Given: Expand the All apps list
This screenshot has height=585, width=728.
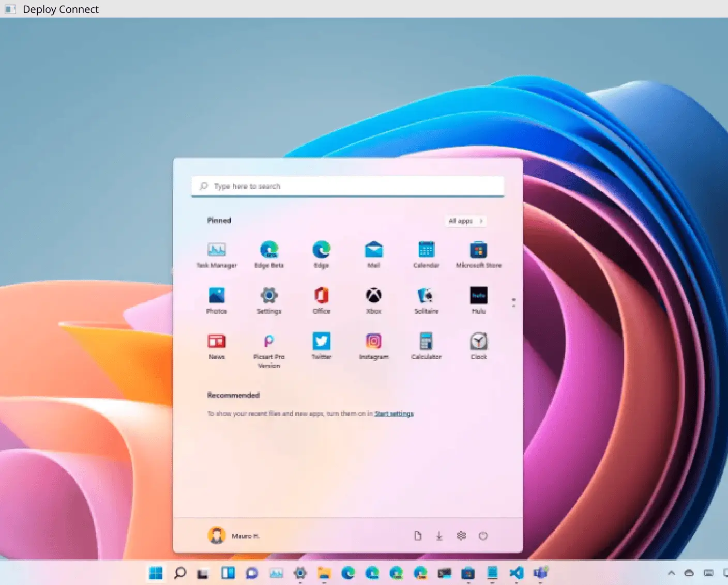Looking at the screenshot, I should [x=465, y=221].
